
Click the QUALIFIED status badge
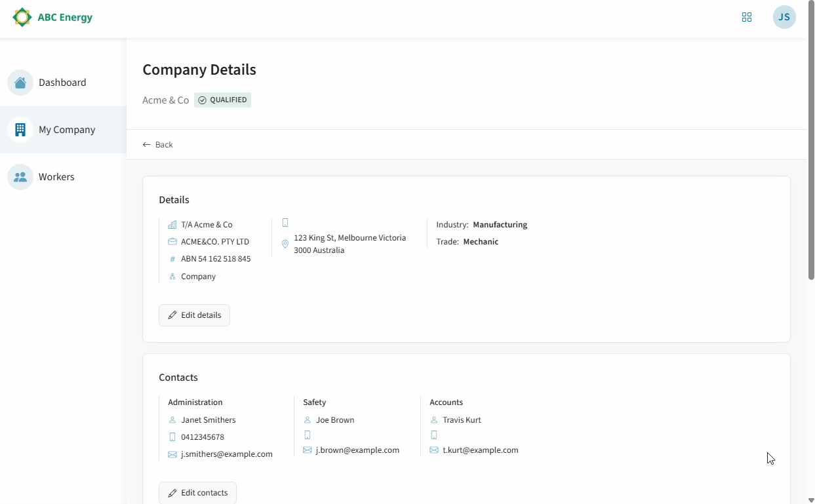tap(222, 100)
